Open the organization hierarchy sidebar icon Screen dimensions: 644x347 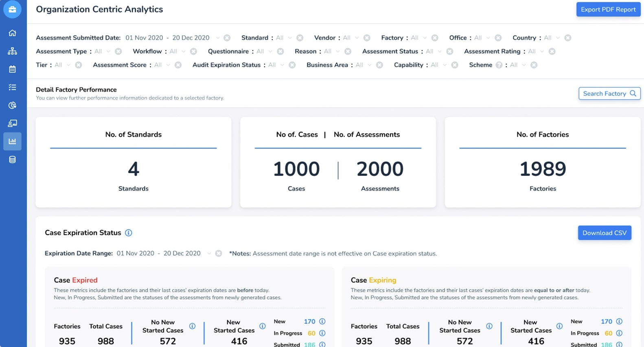[x=12, y=51]
